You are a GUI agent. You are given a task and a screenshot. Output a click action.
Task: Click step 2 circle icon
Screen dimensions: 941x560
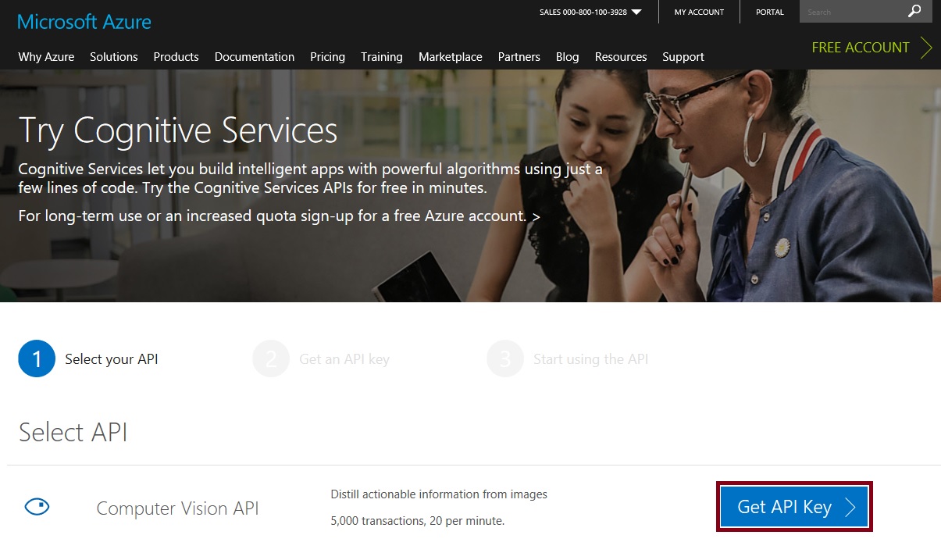[x=271, y=359]
